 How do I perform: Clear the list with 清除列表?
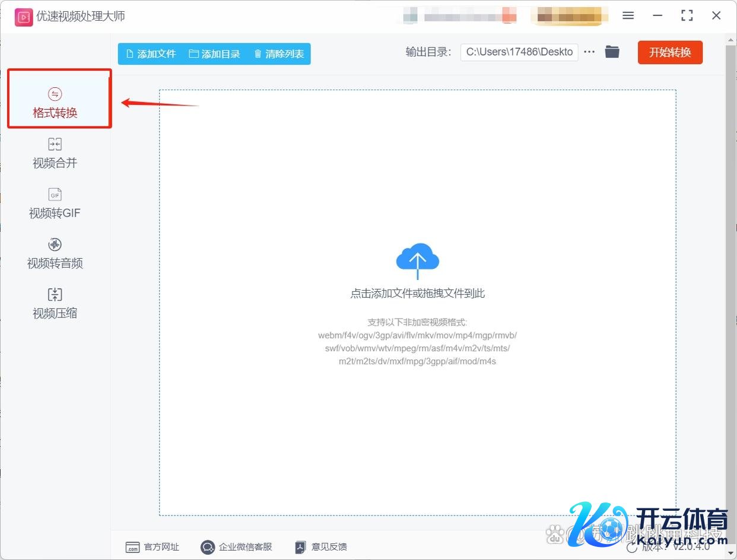pyautogui.click(x=279, y=54)
